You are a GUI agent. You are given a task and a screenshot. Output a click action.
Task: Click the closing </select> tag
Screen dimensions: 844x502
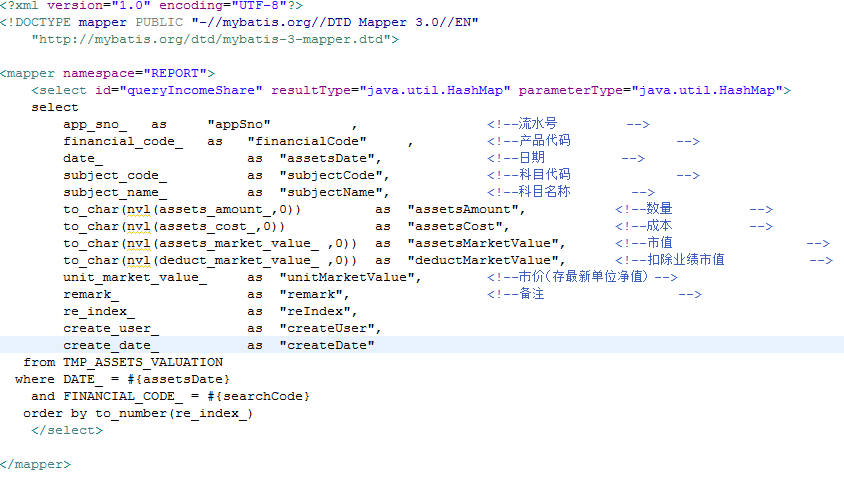(67, 430)
